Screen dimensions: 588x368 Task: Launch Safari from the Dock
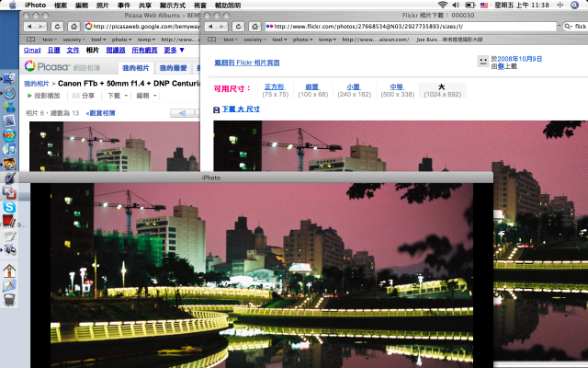click(x=9, y=93)
